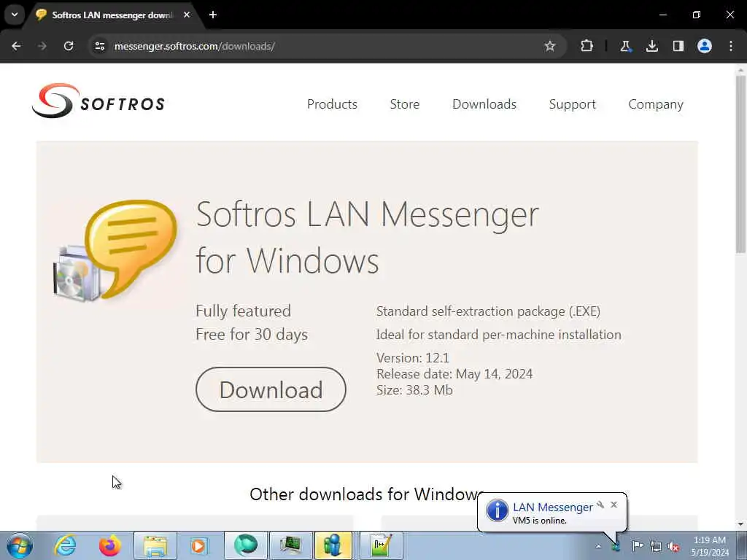The width and height of the screenshot is (747, 560).
Task: Open notification balloon wrench settings
Action: tap(600, 505)
